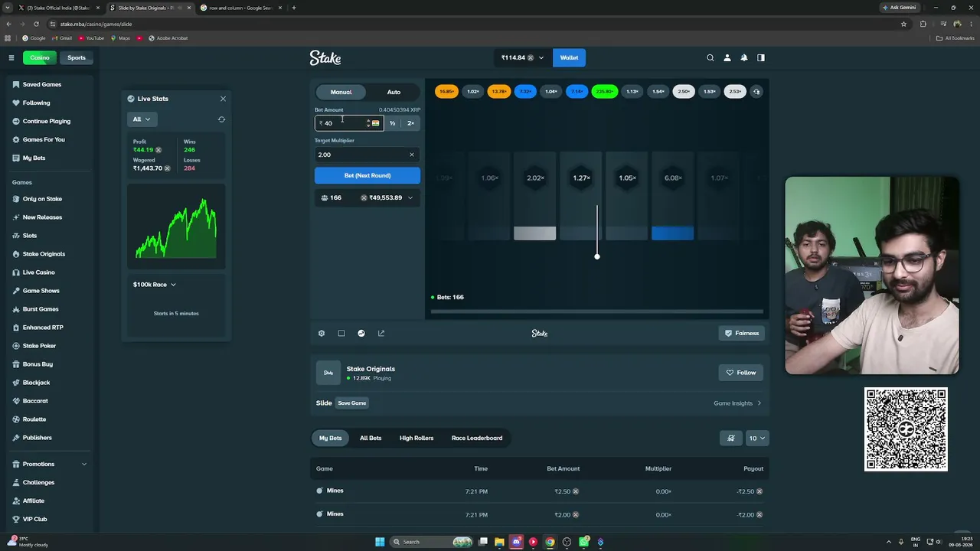Browse Only on Stake games

pyautogui.click(x=42, y=199)
